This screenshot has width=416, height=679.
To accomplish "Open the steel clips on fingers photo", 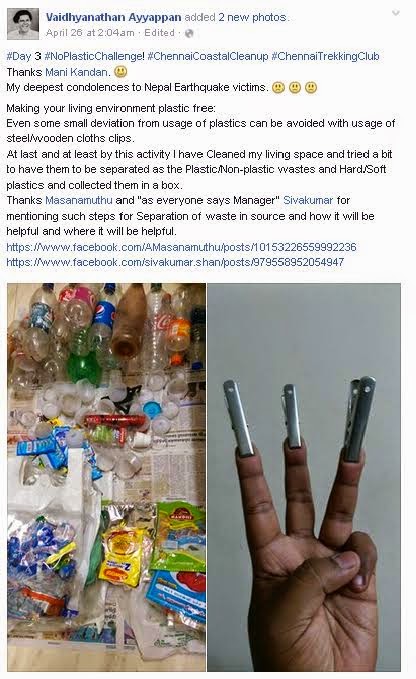I will pos(304,477).
